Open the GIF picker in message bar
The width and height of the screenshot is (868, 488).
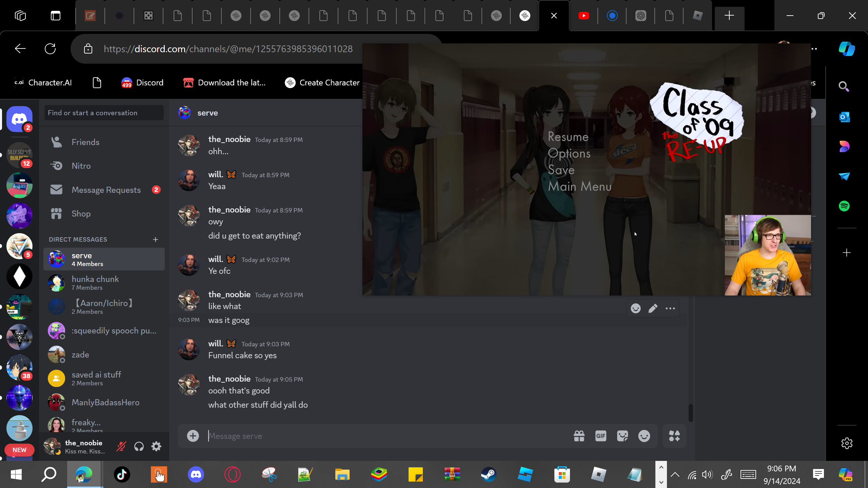(x=600, y=436)
